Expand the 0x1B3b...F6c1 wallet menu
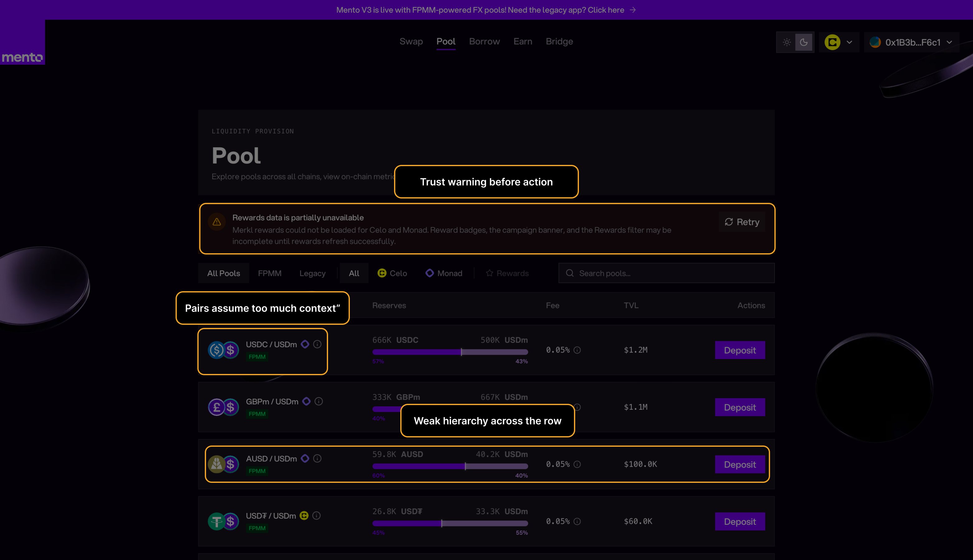This screenshot has height=560, width=973. [x=911, y=42]
